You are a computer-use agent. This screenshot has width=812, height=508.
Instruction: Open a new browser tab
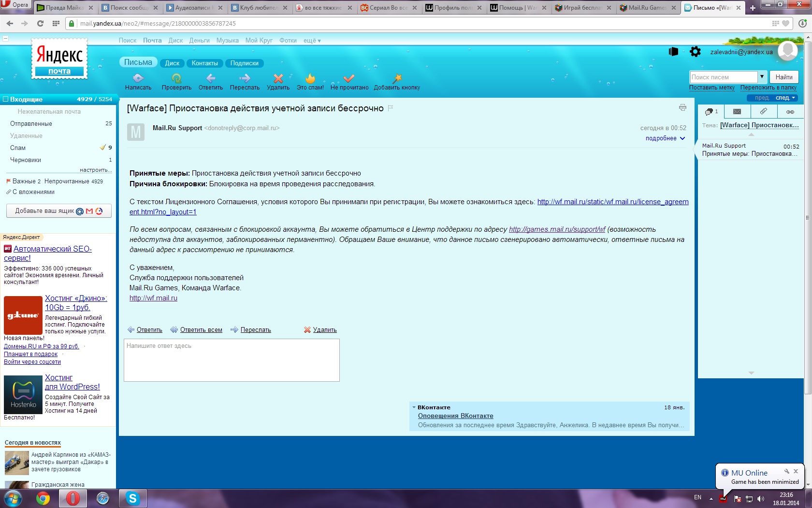click(x=753, y=8)
